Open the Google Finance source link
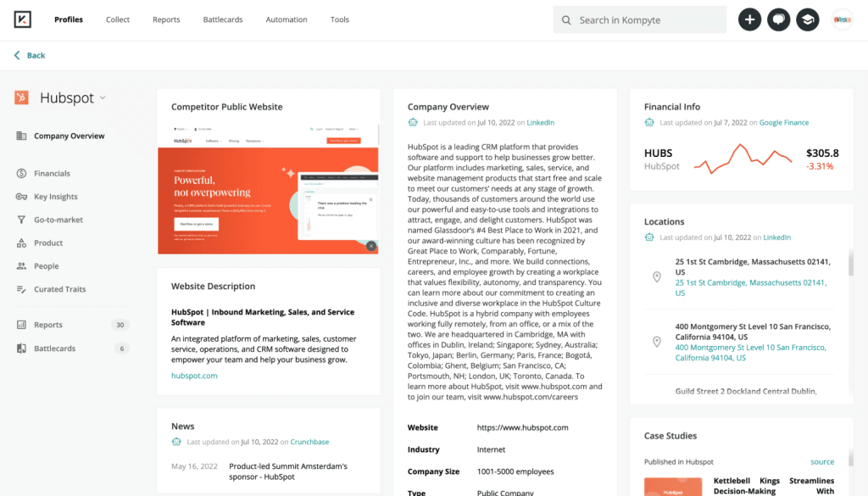This screenshot has width=868, height=496. coord(784,123)
